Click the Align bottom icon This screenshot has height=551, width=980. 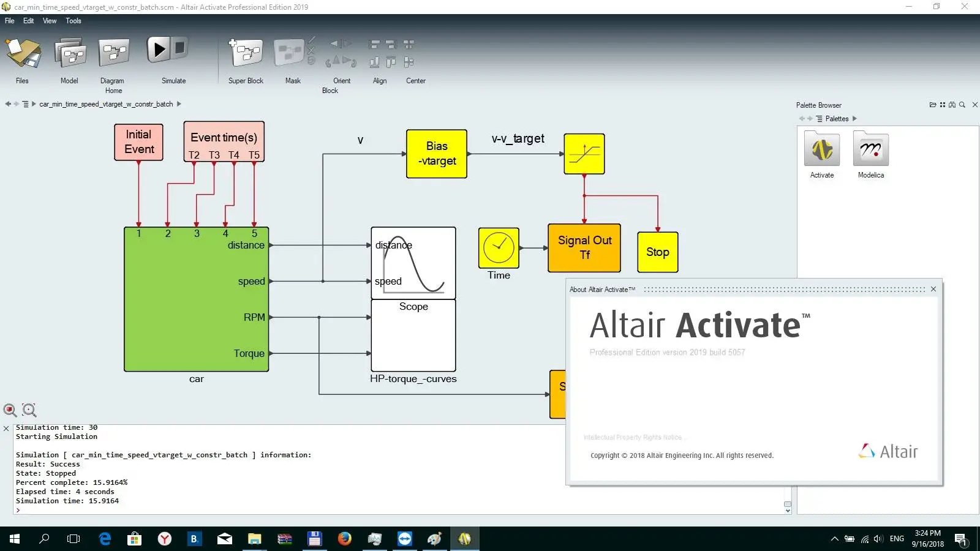point(374,62)
